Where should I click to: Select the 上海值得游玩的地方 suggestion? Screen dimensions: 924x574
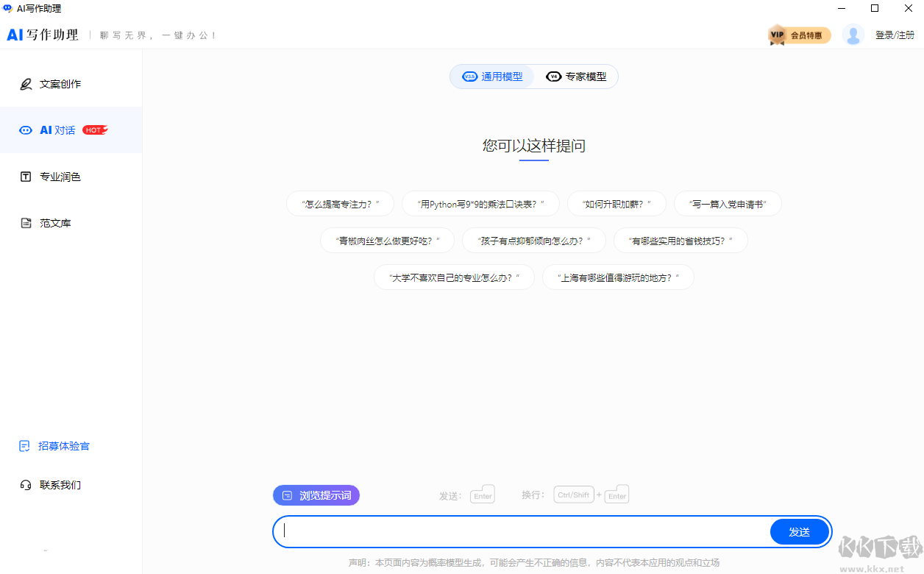(618, 277)
